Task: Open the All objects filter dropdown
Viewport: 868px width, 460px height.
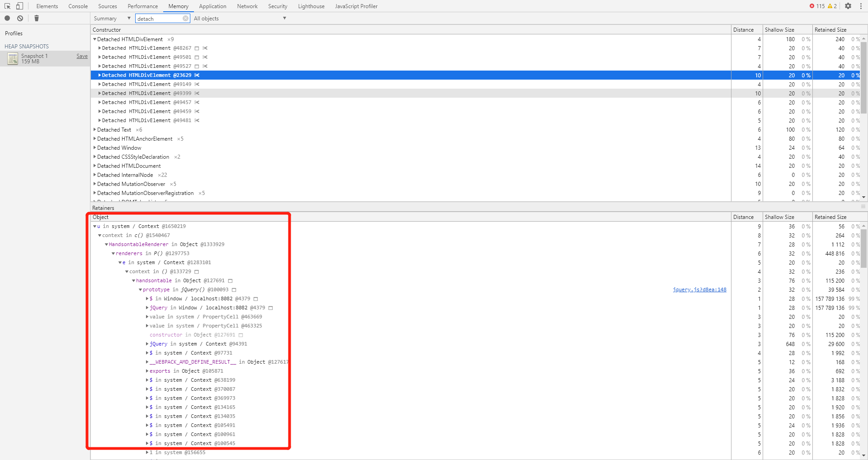Action: pyautogui.click(x=240, y=19)
